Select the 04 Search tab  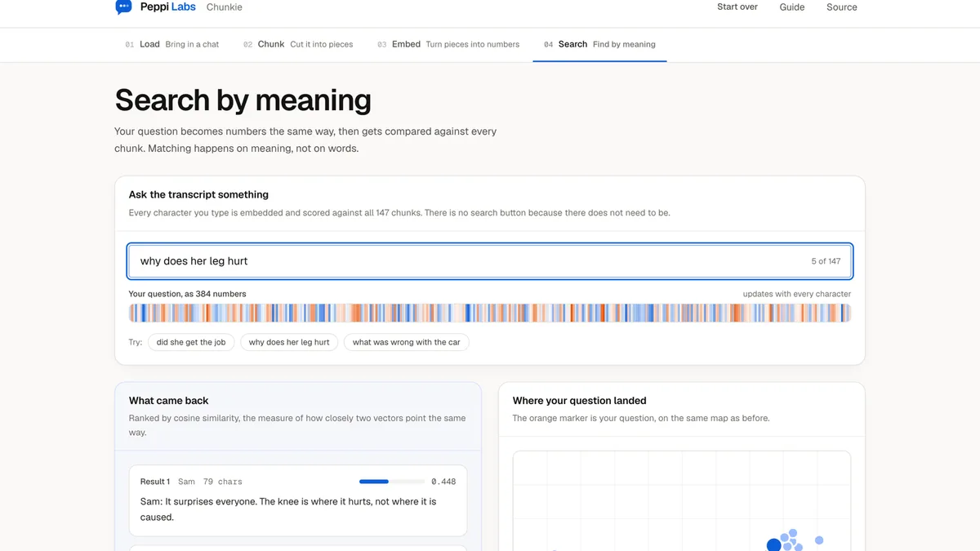(x=599, y=44)
